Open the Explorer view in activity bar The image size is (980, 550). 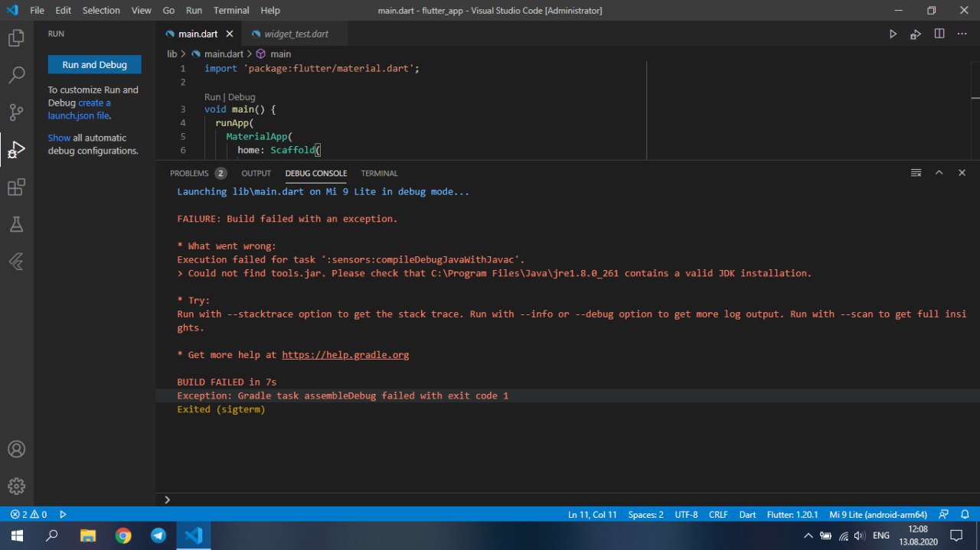[16, 37]
